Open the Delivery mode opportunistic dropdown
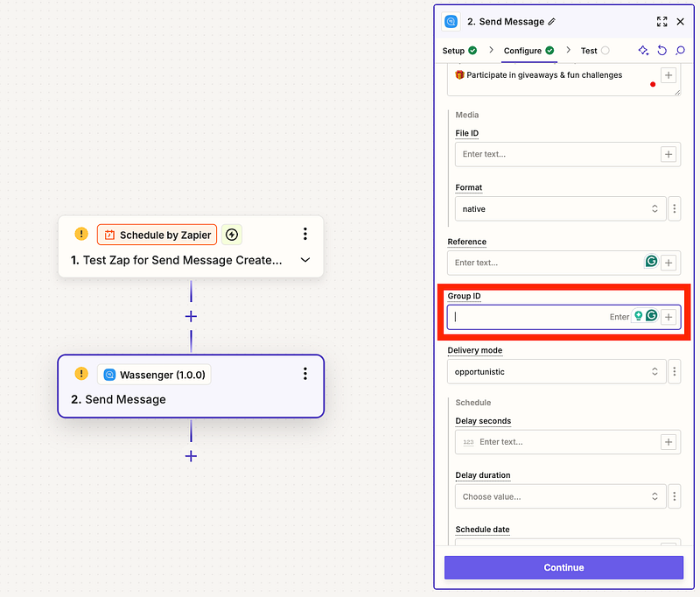The image size is (700, 597). coord(556,371)
